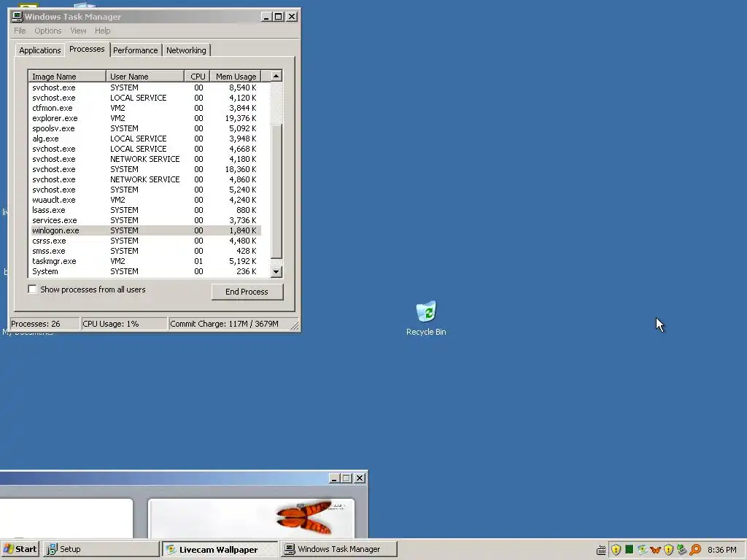Select the alg.exe process row
This screenshot has width=747, height=560.
pos(144,139)
